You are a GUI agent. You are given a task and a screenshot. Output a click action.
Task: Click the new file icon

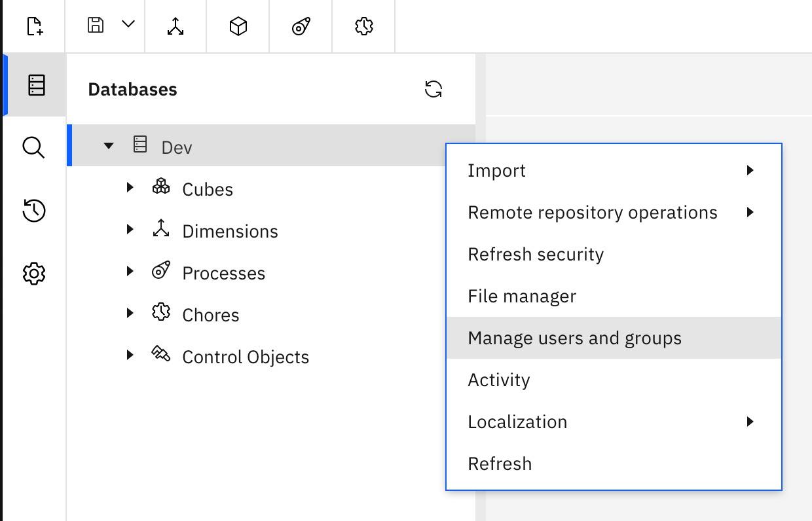tap(35, 26)
